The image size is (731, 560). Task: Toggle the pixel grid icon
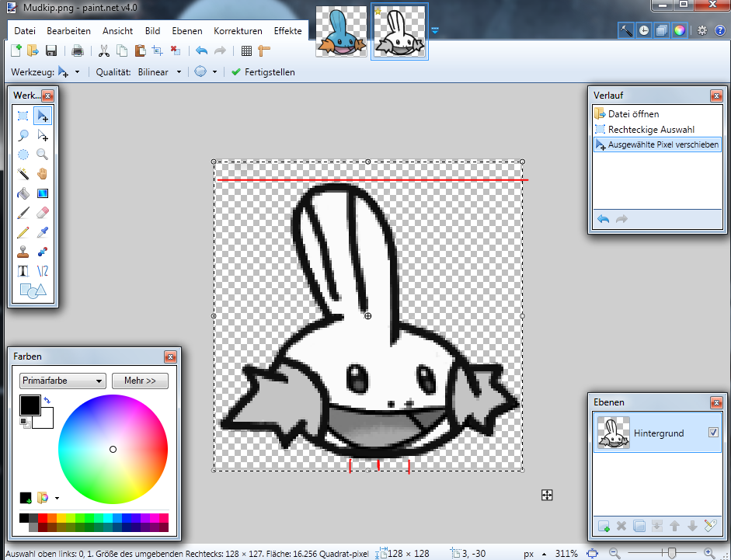[x=246, y=50]
